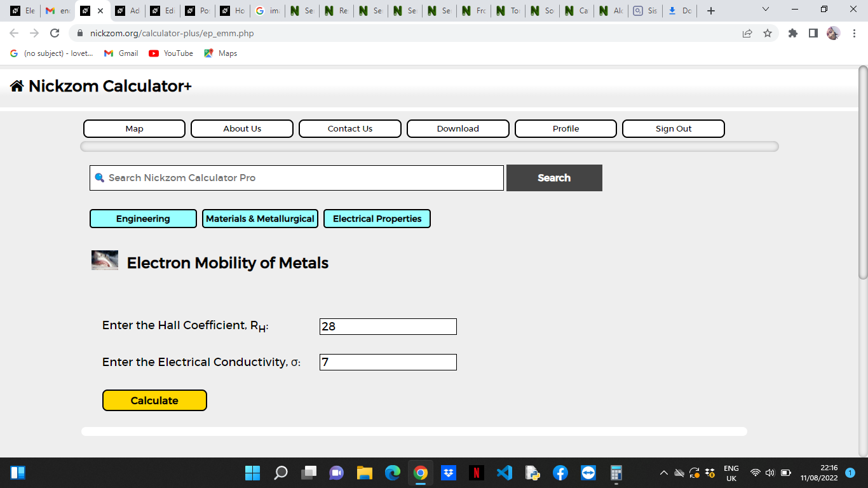Expand the tab search chevron

[x=765, y=10]
